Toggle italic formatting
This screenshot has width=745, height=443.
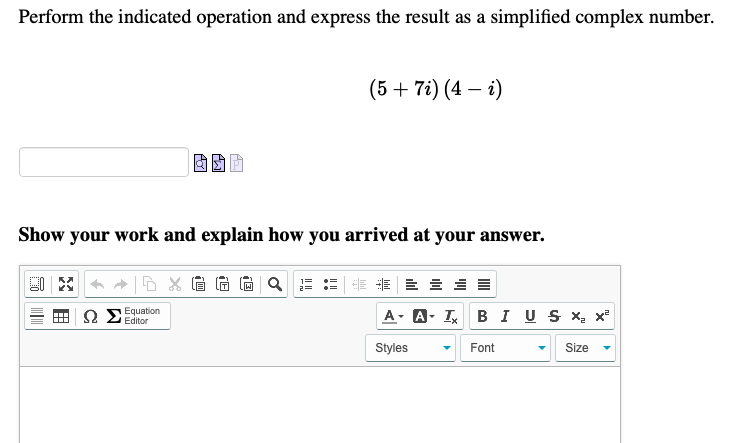point(505,316)
